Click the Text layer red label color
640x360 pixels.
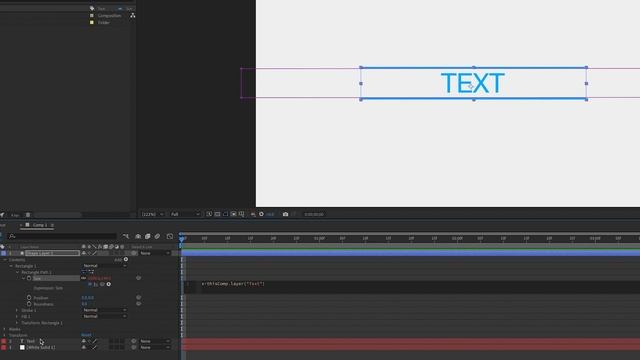[x=4, y=341]
